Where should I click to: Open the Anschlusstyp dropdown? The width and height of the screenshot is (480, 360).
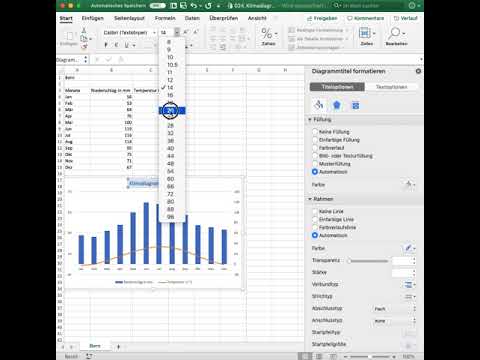(x=394, y=321)
